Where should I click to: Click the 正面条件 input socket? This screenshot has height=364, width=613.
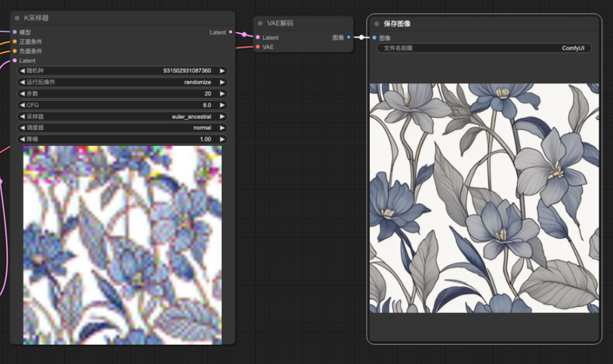pyautogui.click(x=15, y=41)
